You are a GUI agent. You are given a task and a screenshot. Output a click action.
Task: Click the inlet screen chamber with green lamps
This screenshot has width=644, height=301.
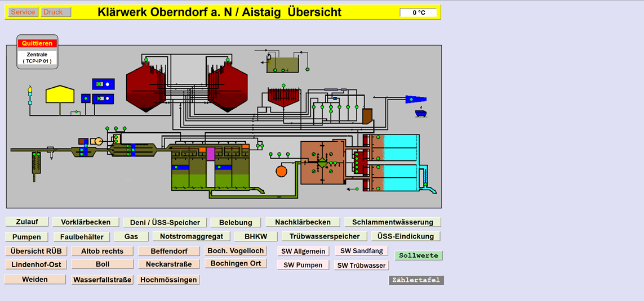click(83, 151)
